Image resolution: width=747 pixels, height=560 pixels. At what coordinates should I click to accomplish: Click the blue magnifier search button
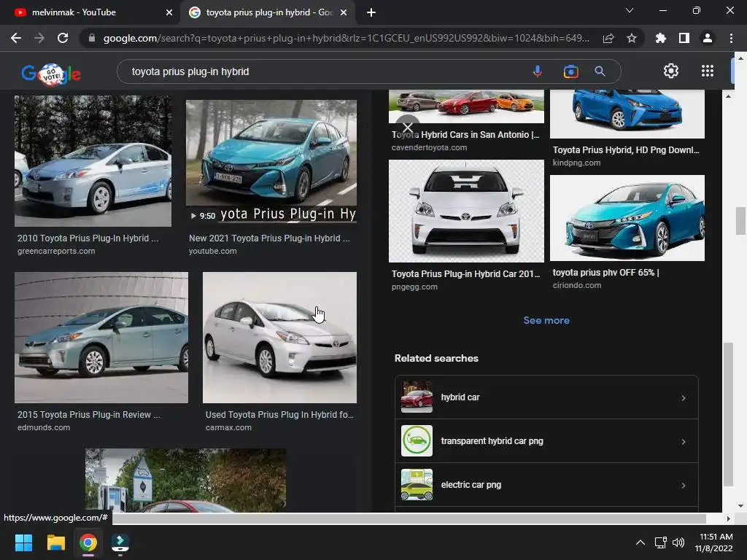(600, 71)
